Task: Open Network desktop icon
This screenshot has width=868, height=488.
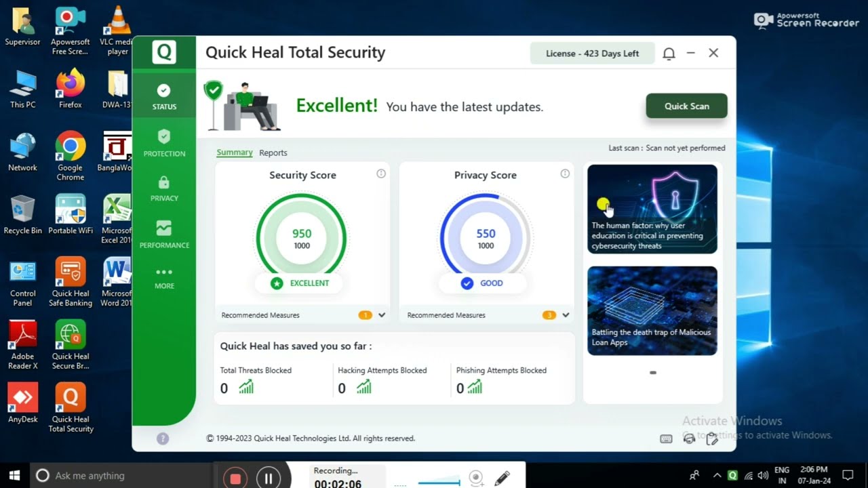Action: point(23,152)
